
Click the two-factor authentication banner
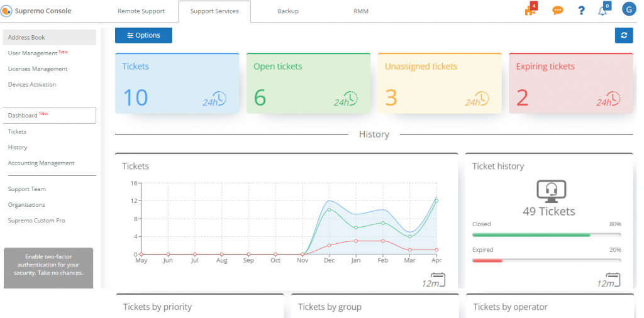[x=48, y=268]
